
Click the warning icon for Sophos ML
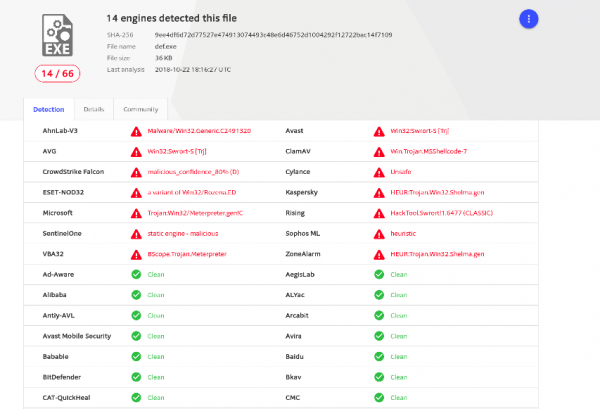pyautogui.click(x=378, y=233)
